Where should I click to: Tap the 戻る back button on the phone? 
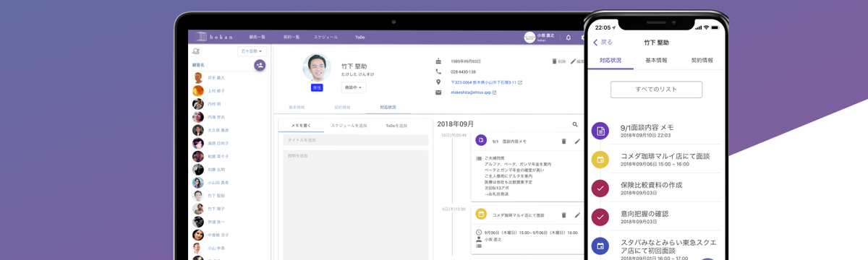click(603, 43)
